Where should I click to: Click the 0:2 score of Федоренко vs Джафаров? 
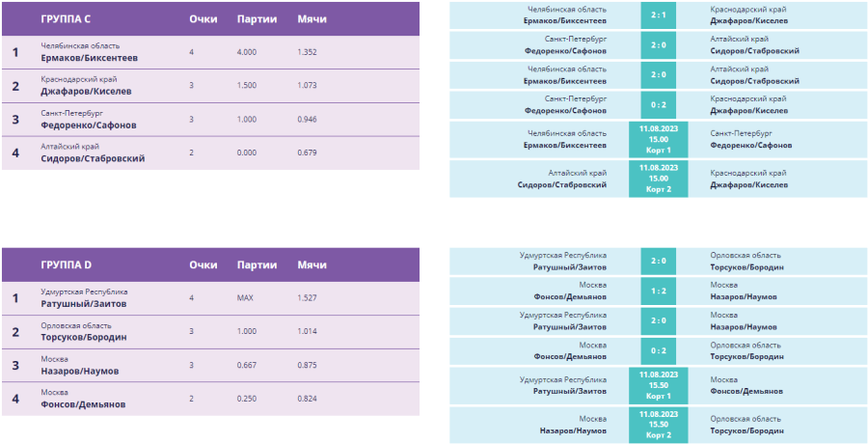658,104
